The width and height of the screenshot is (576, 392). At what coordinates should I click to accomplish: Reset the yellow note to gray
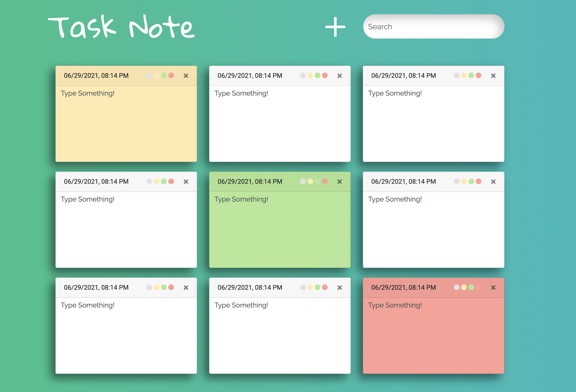tap(149, 75)
